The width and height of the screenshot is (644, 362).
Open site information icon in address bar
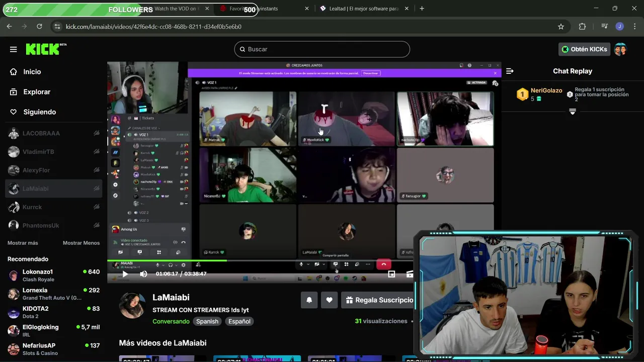coord(57,27)
